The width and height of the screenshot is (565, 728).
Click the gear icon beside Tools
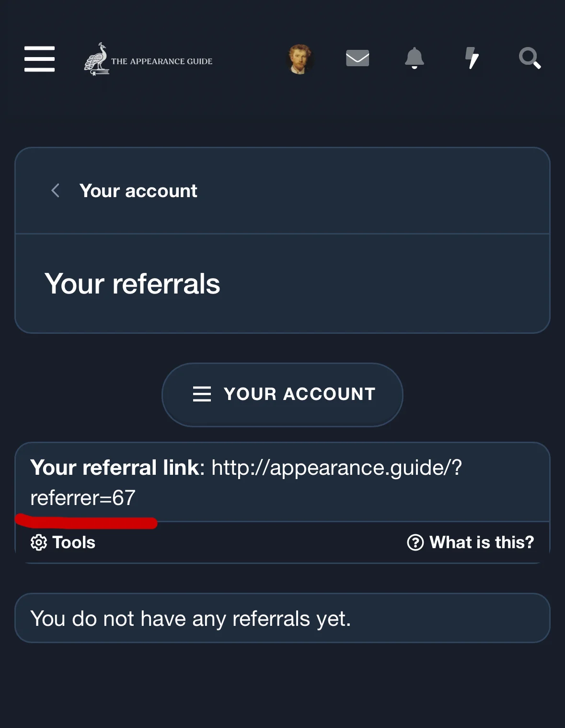[x=39, y=542]
